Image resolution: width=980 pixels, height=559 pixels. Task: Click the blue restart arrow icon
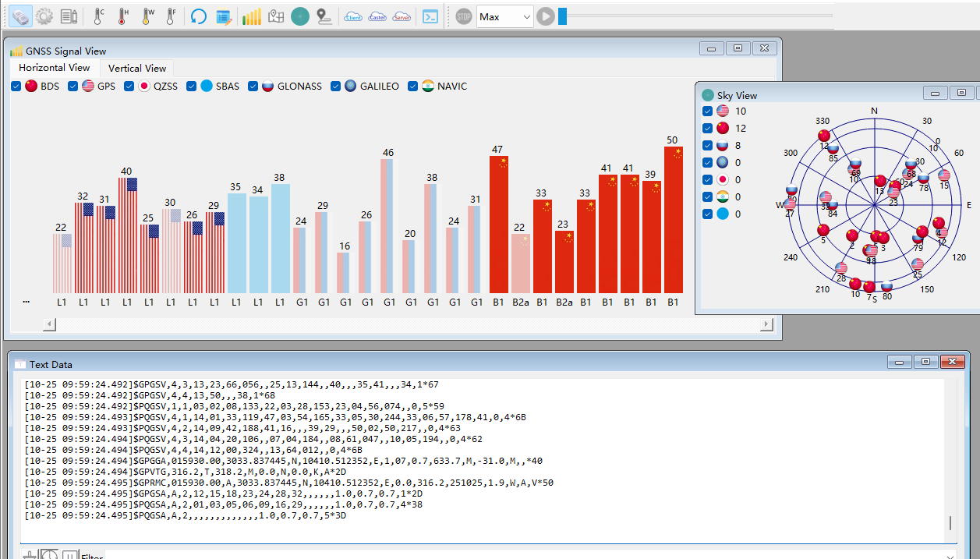tap(199, 16)
